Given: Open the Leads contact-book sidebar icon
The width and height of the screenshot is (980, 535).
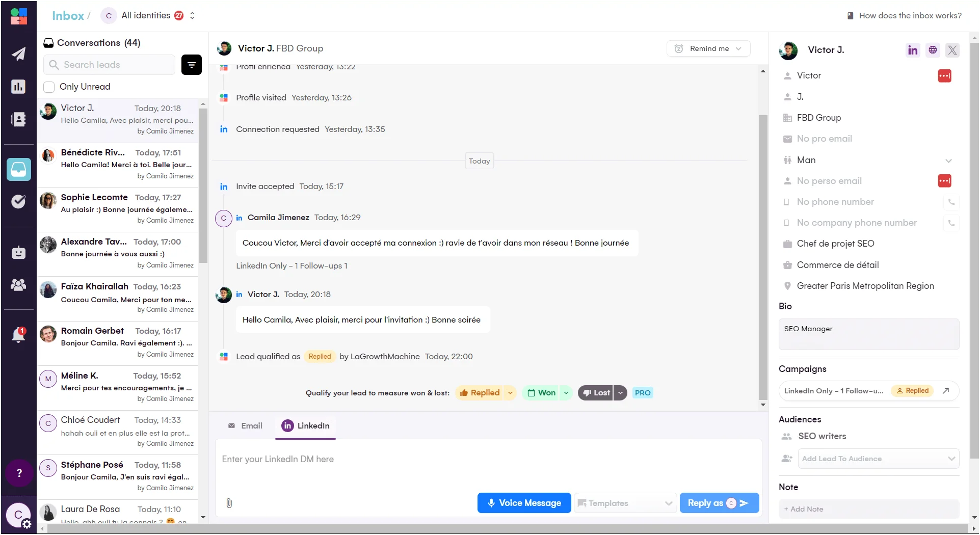Looking at the screenshot, I should click(18, 119).
